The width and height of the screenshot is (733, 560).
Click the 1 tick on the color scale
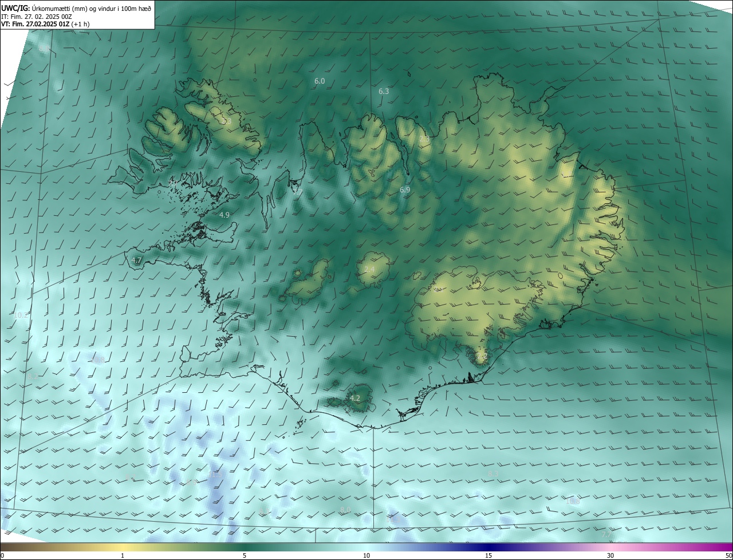point(123,555)
